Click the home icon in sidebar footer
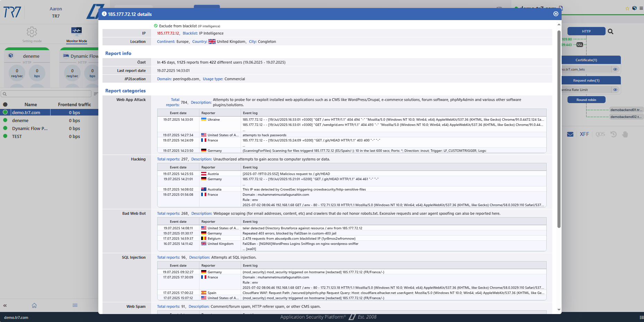 click(x=34, y=305)
